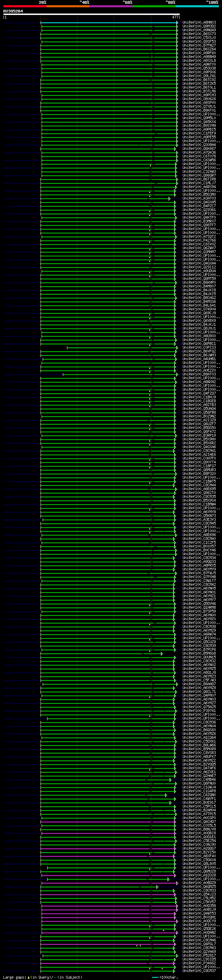The height and width of the screenshot is (980, 222).
Task: Open hit UniRef100_A0D358
Action: [199, 906]
